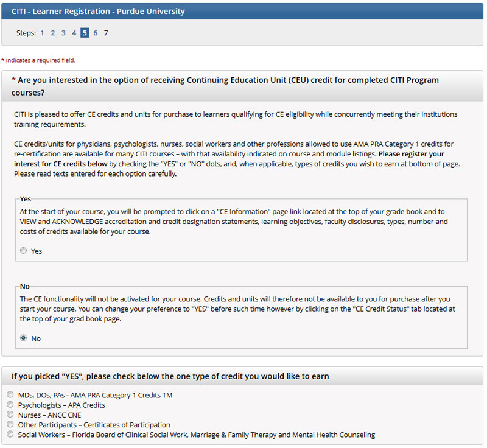
Task: Go to registration step 4
Action: 74,33
